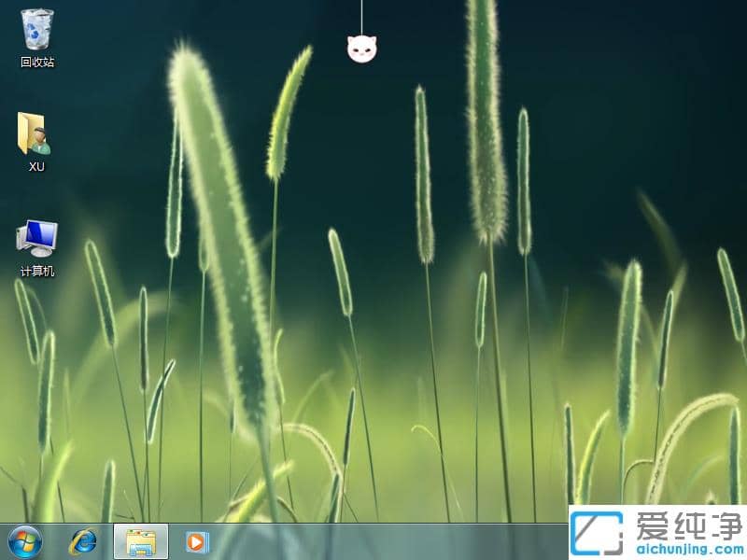747x560 pixels.
Task: Click the XU label under the folder
Action: (35, 168)
